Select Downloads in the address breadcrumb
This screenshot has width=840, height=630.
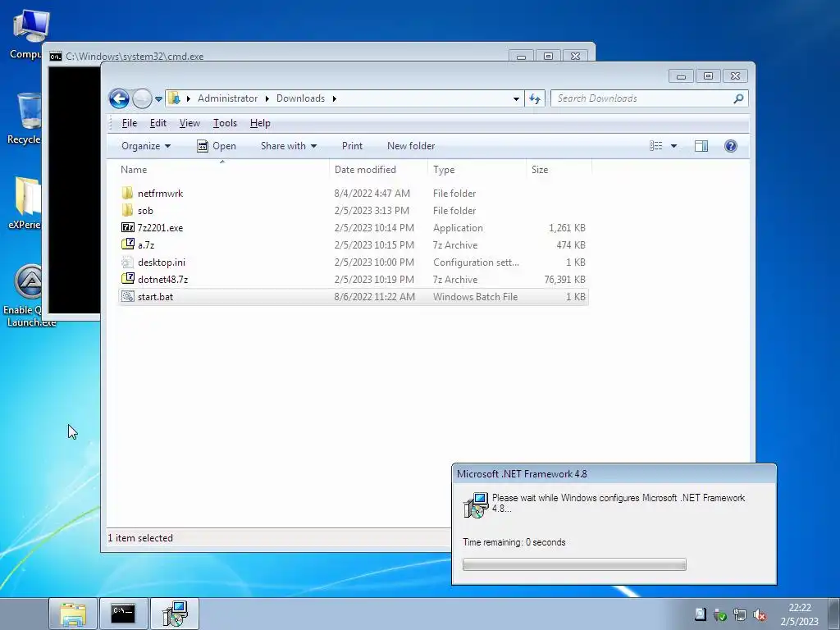click(x=300, y=98)
